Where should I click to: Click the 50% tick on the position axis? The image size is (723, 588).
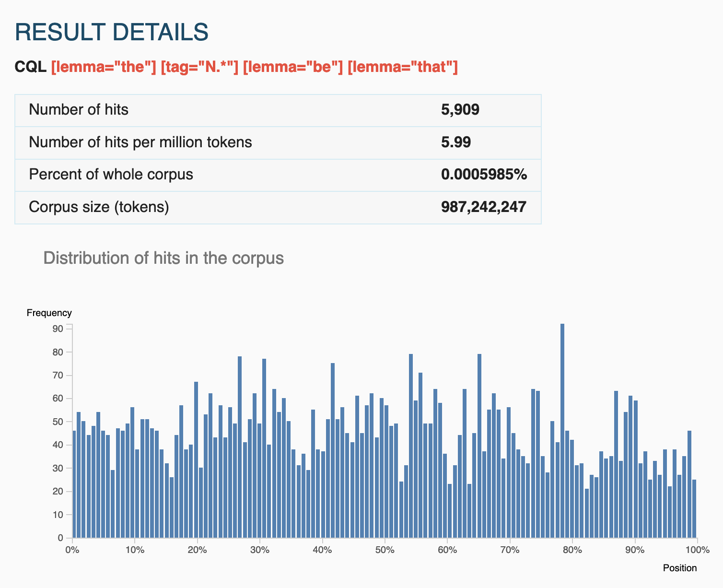coord(385,550)
